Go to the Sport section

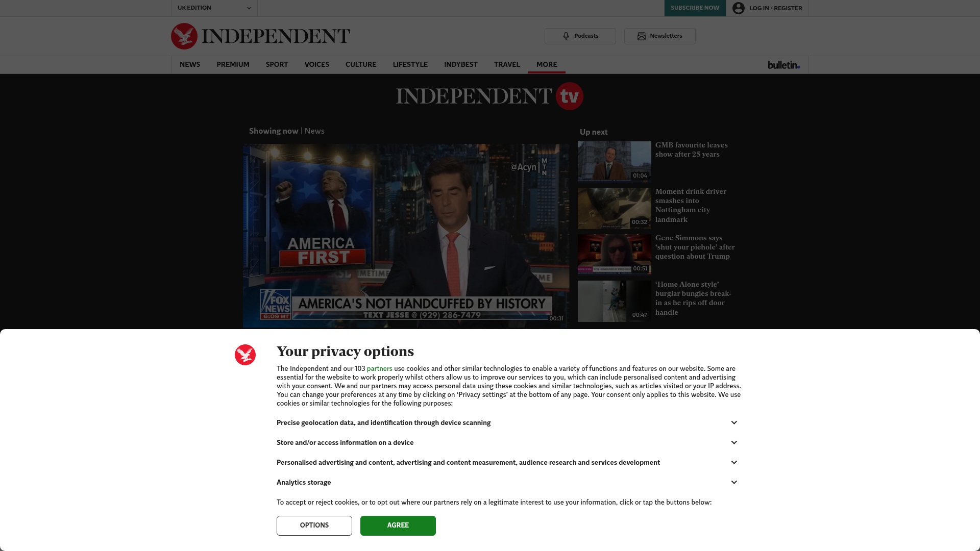[x=277, y=64]
